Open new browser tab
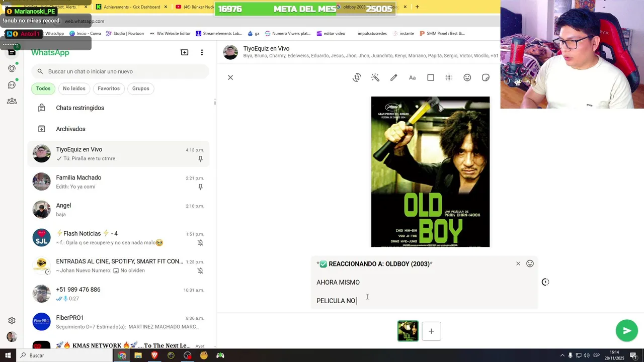This screenshot has width=644, height=362. pyautogui.click(x=417, y=7)
